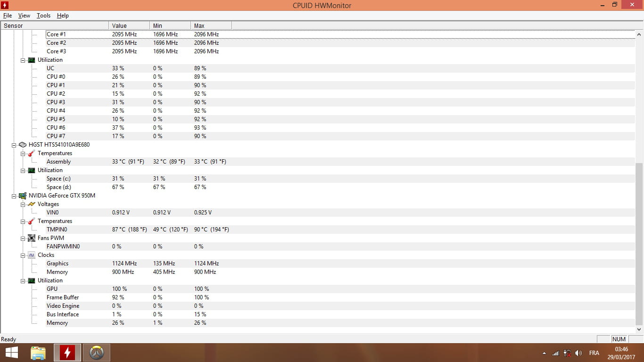The image size is (644, 362).
Task: Show hidden tray icons arrow
Action: pyautogui.click(x=545, y=353)
